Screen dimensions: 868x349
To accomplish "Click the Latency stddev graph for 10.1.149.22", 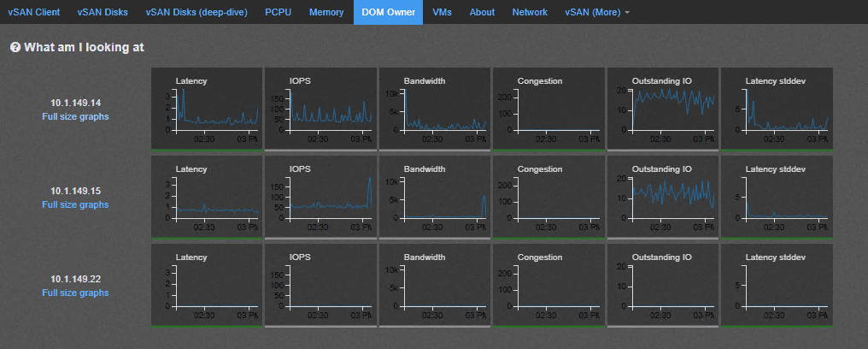I will [777, 286].
